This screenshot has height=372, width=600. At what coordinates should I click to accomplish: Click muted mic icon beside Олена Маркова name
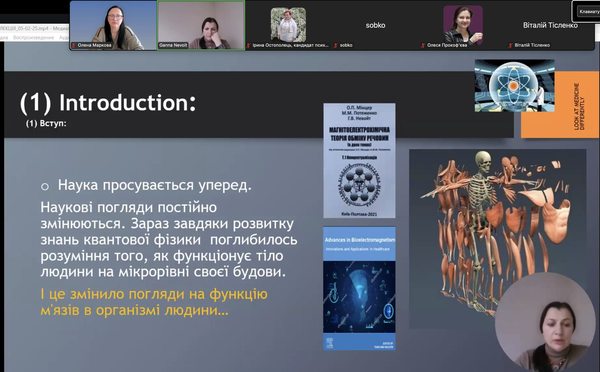74,45
